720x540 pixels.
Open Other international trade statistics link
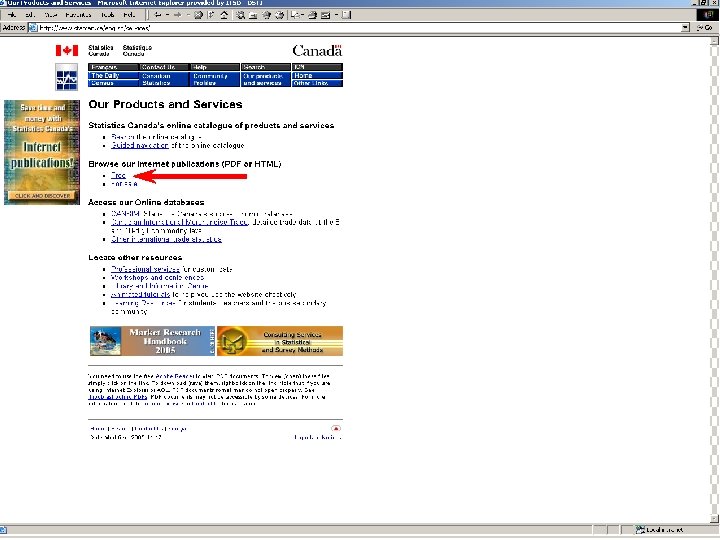pyautogui.click(x=166, y=239)
